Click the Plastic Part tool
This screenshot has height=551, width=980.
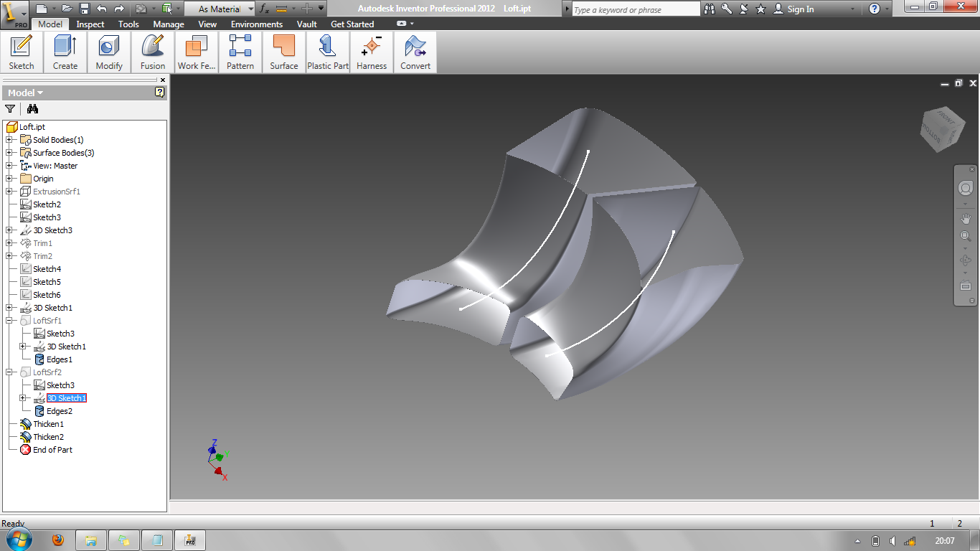327,47
